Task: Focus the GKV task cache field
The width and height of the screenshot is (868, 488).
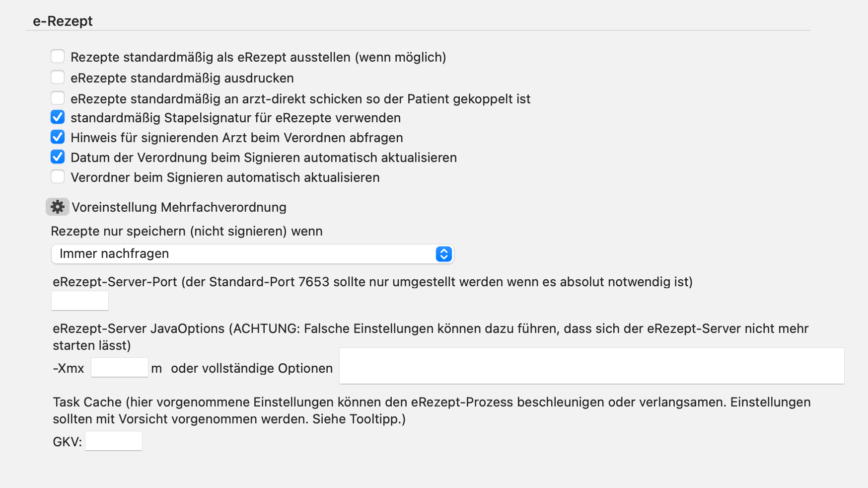Action: pyautogui.click(x=114, y=441)
